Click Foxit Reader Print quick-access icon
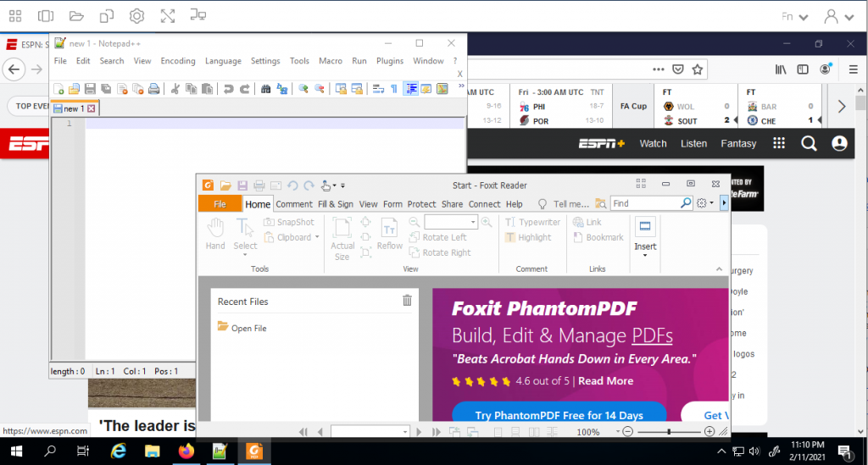868x465 pixels. coord(259,185)
